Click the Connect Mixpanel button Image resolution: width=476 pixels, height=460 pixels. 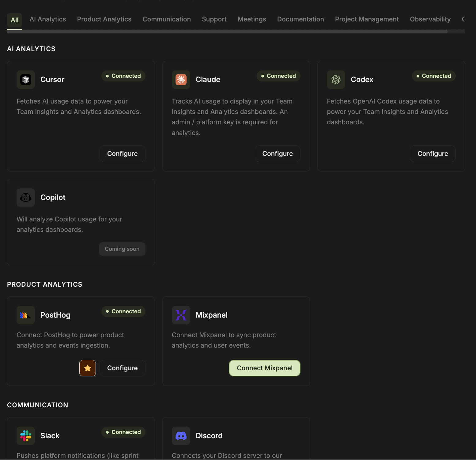(265, 368)
